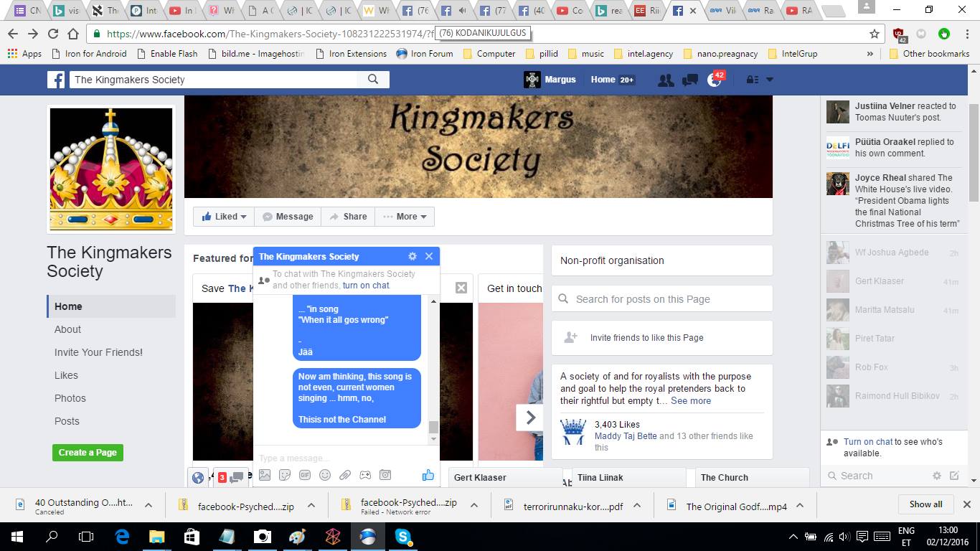
Task: Click the page vertical scrollbar thumb
Action: pyautogui.click(x=974, y=152)
